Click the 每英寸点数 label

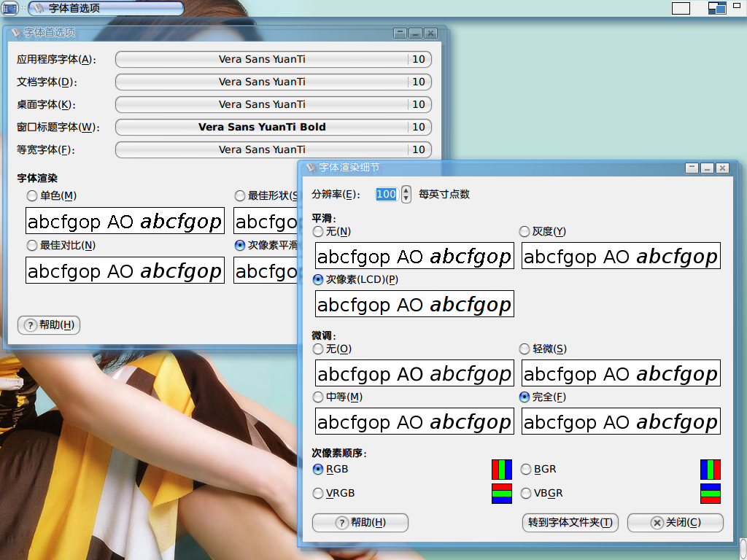444,194
